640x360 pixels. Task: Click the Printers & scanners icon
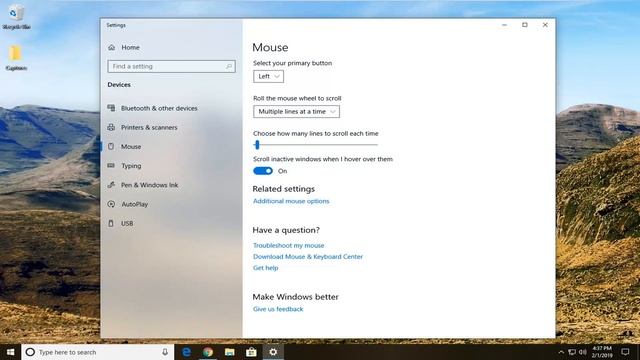(x=111, y=127)
